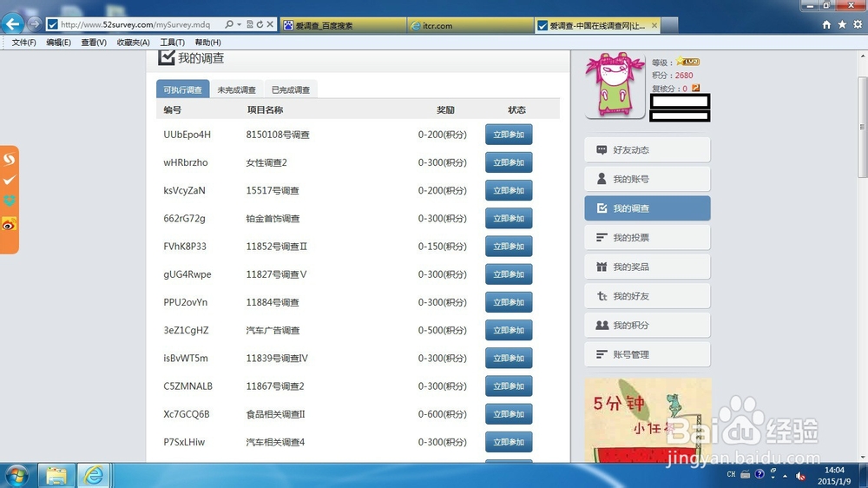
Task: Open the browser Home icon
Action: tap(826, 24)
